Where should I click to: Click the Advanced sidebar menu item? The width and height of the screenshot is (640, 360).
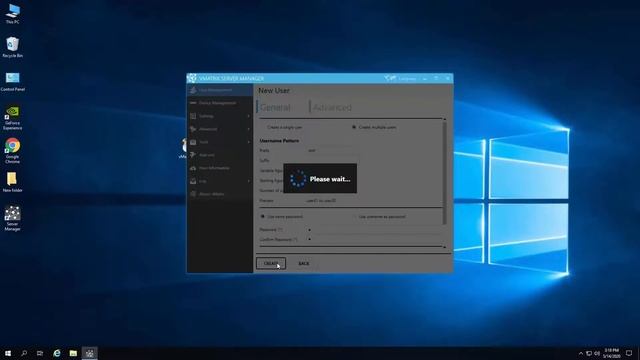pos(220,129)
